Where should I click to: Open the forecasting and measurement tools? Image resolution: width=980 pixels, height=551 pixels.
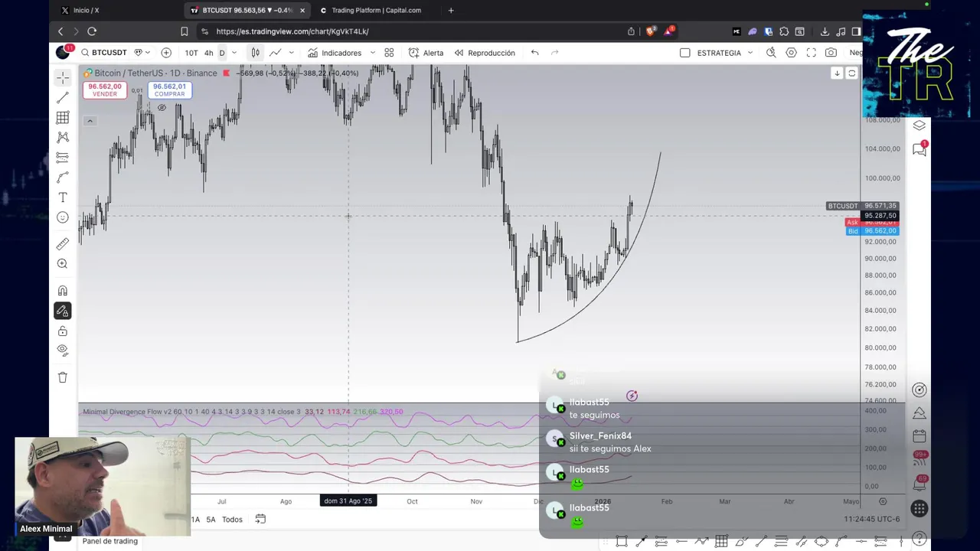(63, 157)
